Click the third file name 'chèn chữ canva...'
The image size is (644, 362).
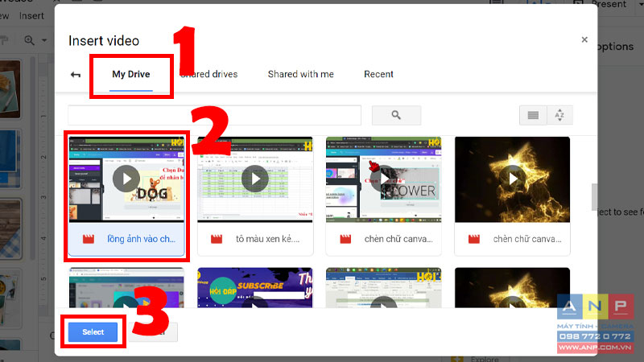(398, 239)
